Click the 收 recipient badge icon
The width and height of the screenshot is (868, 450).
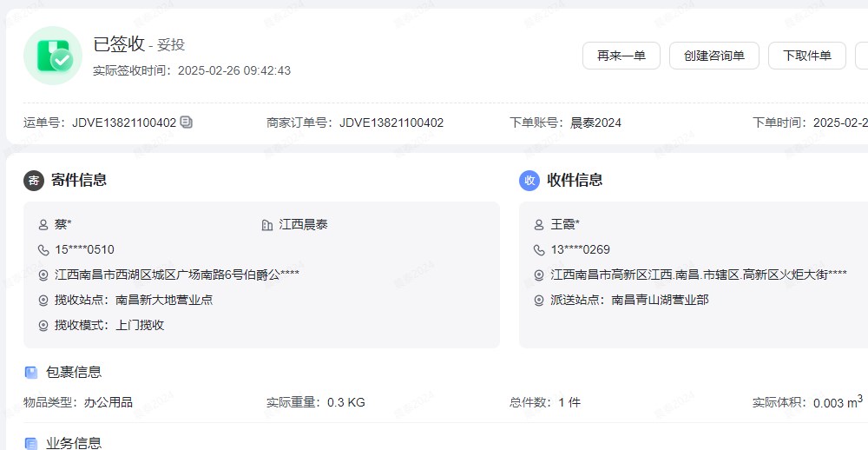529,180
